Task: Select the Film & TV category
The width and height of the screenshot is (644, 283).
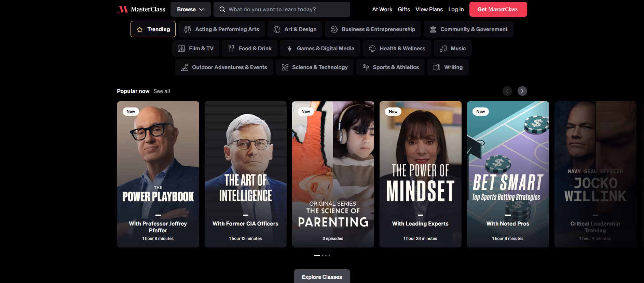Action: (x=196, y=48)
